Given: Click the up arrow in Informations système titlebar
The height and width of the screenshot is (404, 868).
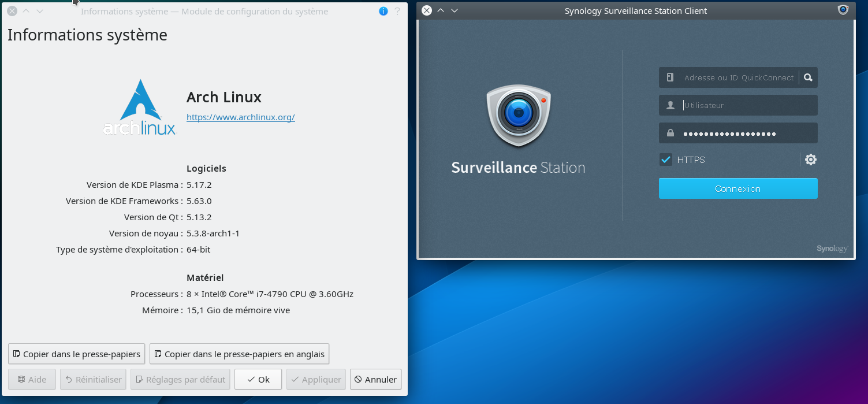Looking at the screenshot, I should tap(25, 11).
